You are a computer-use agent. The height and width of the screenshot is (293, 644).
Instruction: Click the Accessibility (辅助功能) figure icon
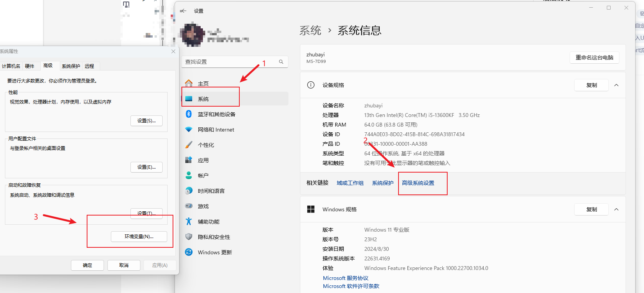coord(189,221)
